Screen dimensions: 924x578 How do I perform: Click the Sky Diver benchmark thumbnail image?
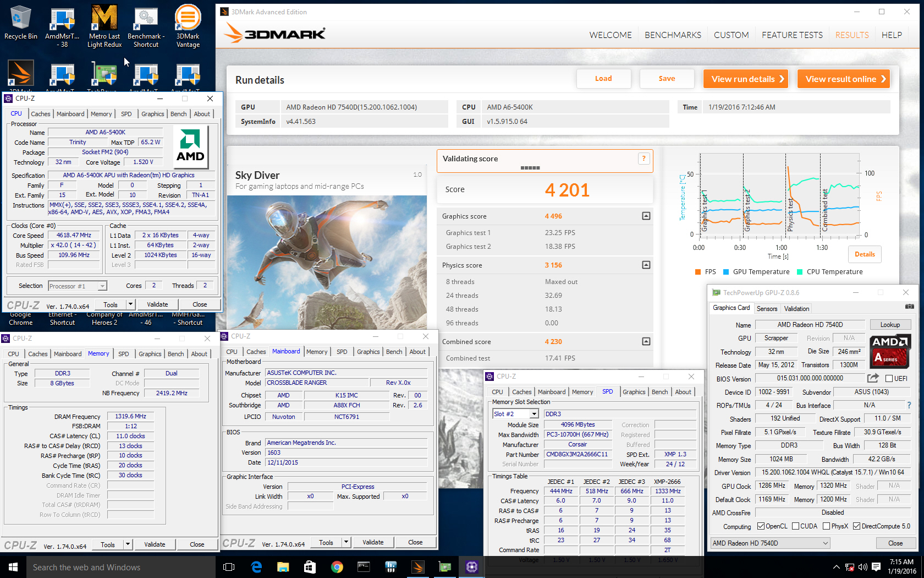click(x=327, y=262)
